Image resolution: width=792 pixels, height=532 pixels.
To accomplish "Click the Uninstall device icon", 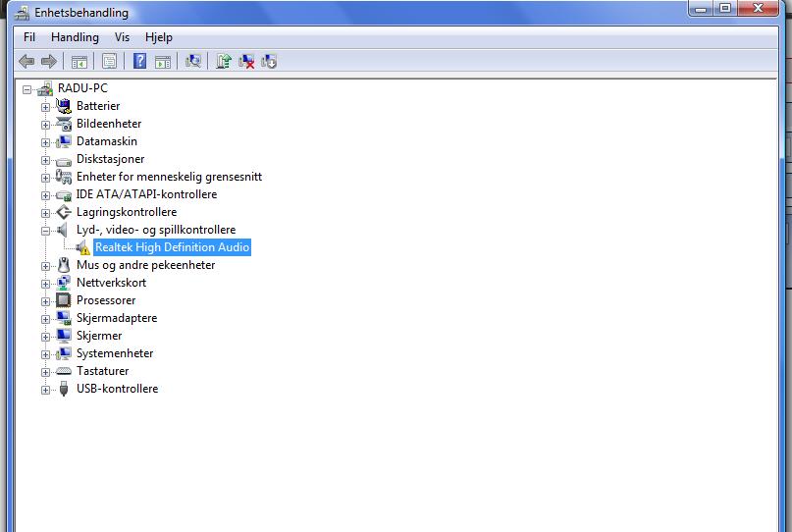I will click(x=246, y=62).
